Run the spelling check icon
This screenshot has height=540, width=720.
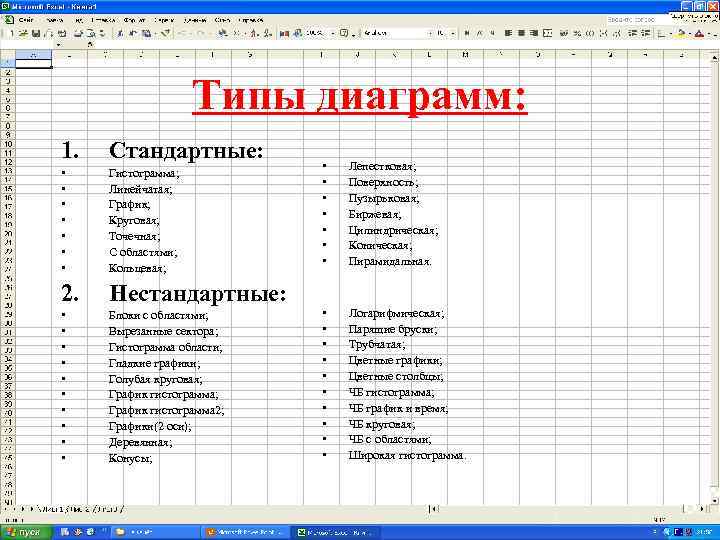102,34
